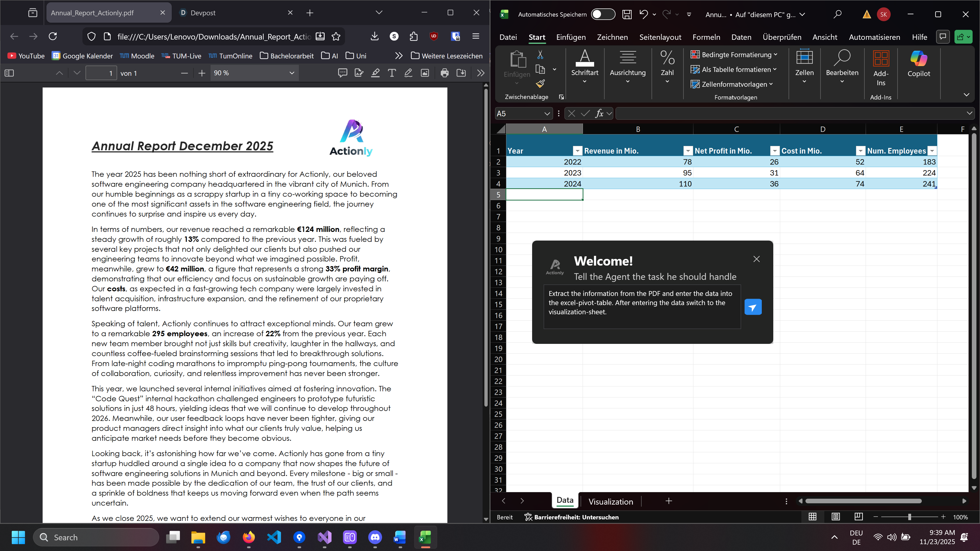Select the PDF highlight tool icon
The height and width of the screenshot is (551, 980).
(x=375, y=73)
